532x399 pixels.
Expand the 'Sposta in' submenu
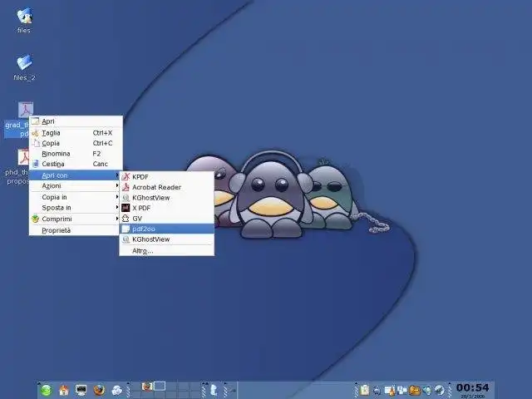tap(76, 208)
